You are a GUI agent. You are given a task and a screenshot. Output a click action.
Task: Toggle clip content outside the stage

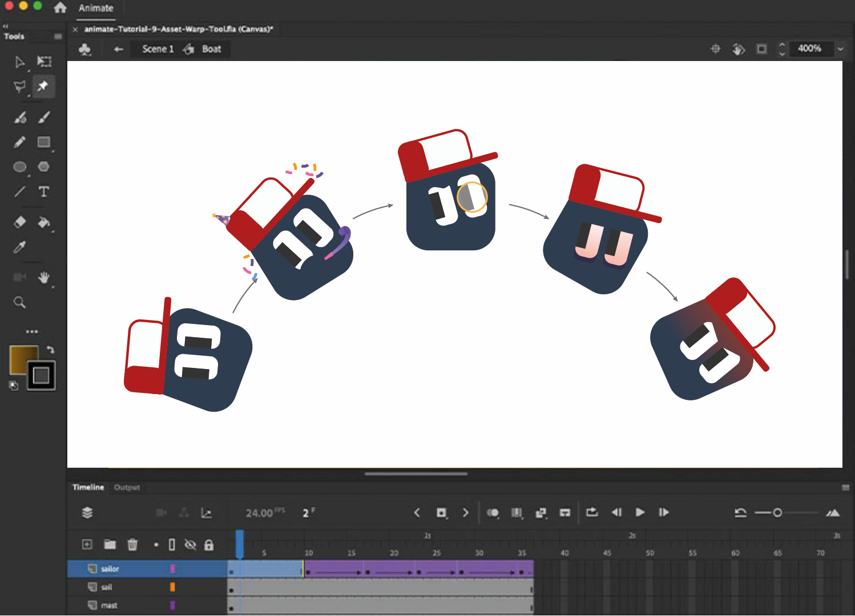pos(761,49)
